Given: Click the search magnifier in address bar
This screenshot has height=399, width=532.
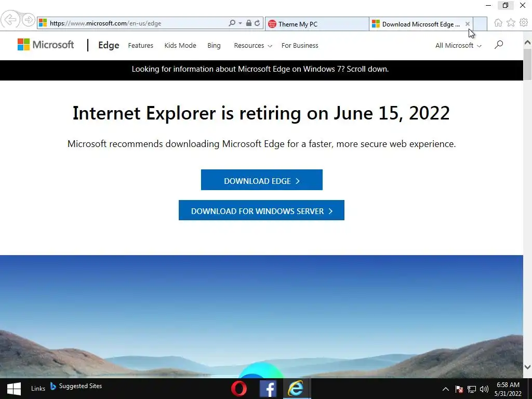Looking at the screenshot, I should 232,23.
